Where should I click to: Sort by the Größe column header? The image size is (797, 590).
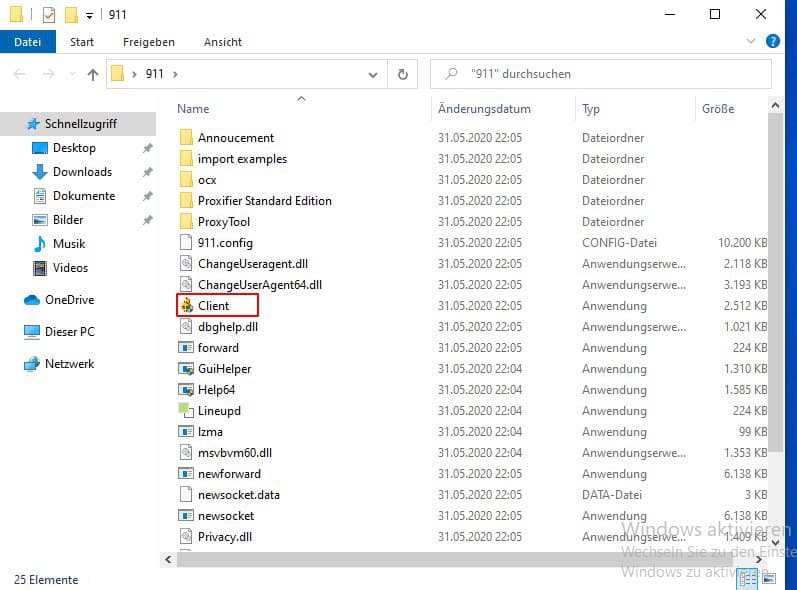coord(717,109)
